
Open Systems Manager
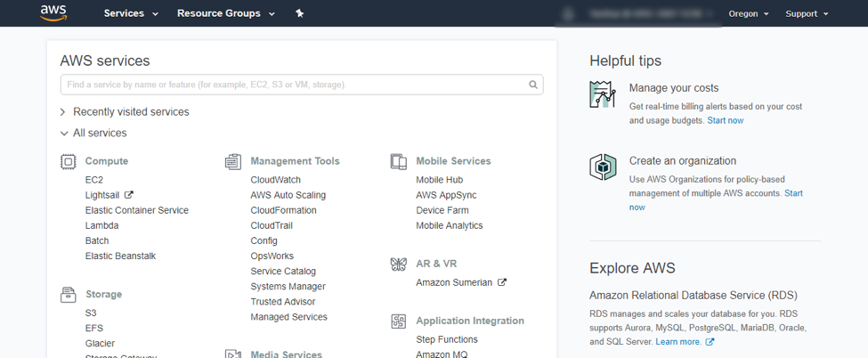288,287
